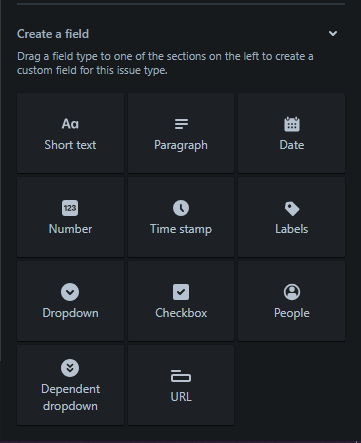Select the People avatar icon
Image resolution: width=361 pixels, height=443 pixels.
click(x=292, y=292)
